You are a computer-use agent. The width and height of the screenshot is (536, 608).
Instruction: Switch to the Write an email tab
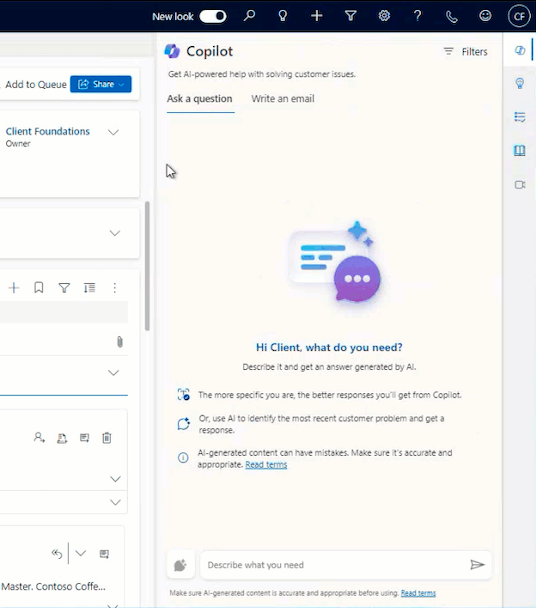tap(283, 99)
